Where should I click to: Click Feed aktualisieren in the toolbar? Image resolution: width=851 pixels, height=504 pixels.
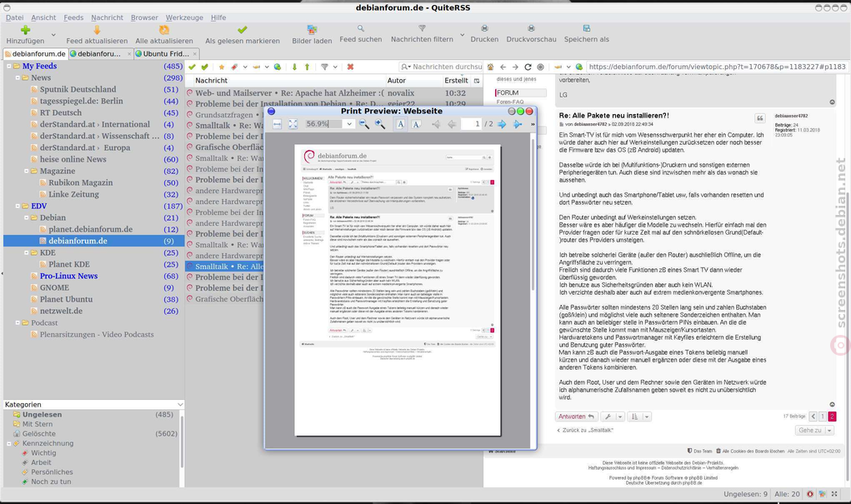point(98,35)
